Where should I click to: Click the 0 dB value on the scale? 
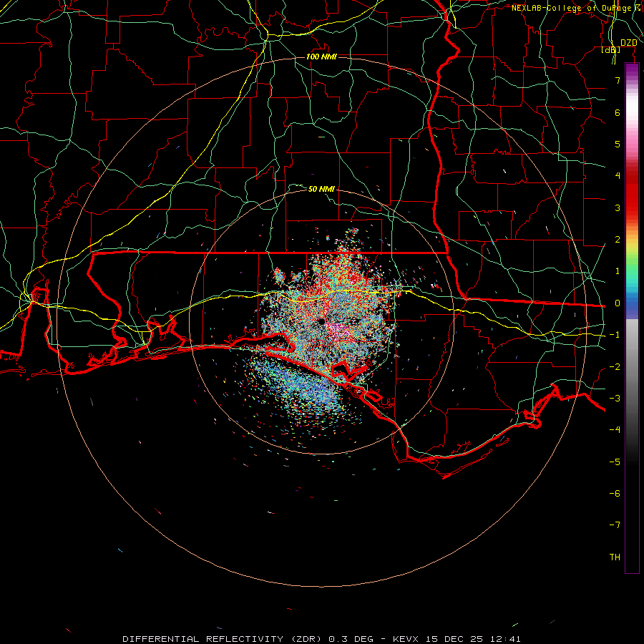pyautogui.click(x=618, y=303)
